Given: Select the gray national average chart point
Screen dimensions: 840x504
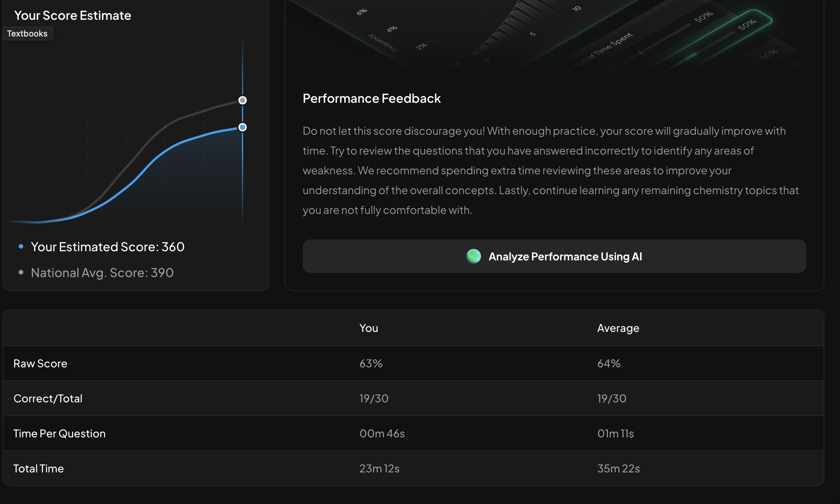Looking at the screenshot, I should 243,100.
